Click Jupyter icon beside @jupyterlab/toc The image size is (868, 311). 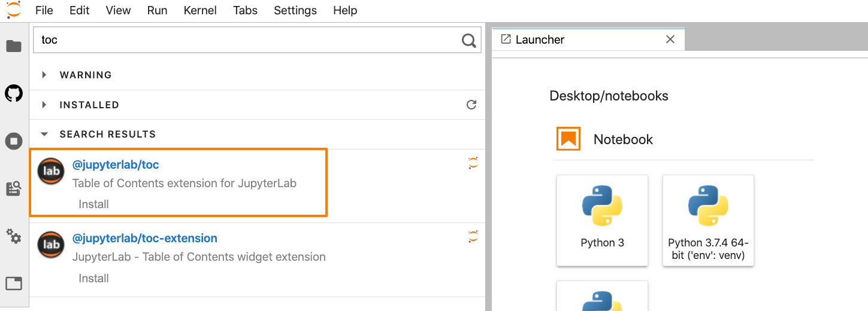coord(473,163)
